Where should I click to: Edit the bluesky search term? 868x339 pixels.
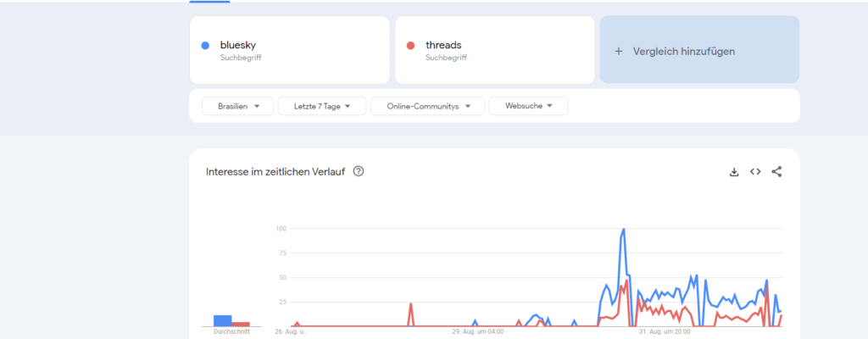238,45
